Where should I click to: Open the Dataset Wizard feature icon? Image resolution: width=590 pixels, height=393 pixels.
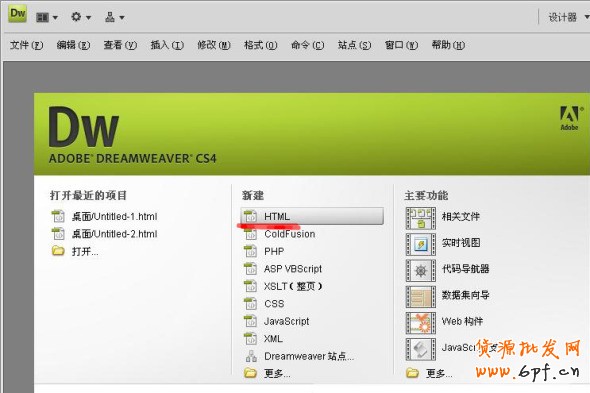tap(421, 297)
